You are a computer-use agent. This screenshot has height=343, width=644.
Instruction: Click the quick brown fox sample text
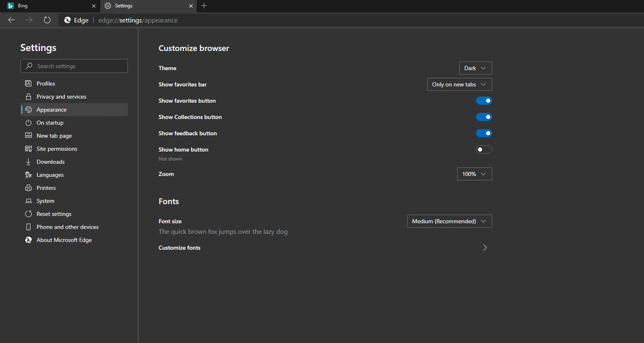[x=223, y=231]
